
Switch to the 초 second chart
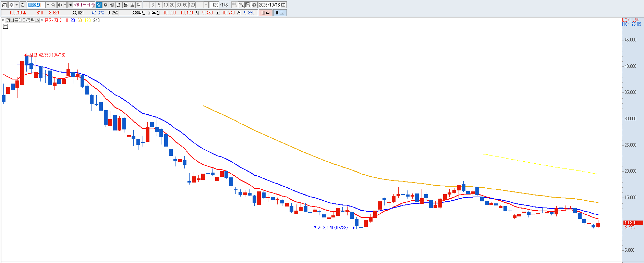tap(132, 5)
